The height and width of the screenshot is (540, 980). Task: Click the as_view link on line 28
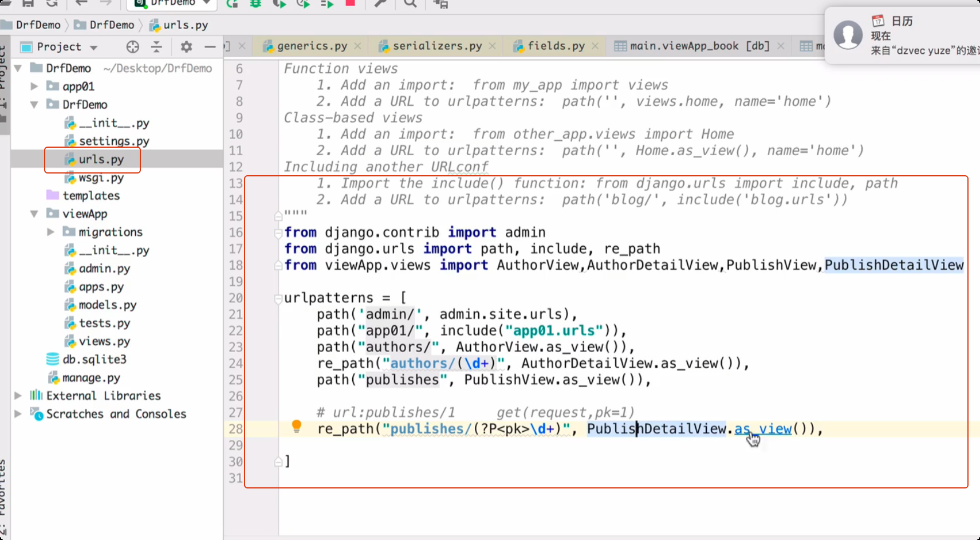(763, 429)
